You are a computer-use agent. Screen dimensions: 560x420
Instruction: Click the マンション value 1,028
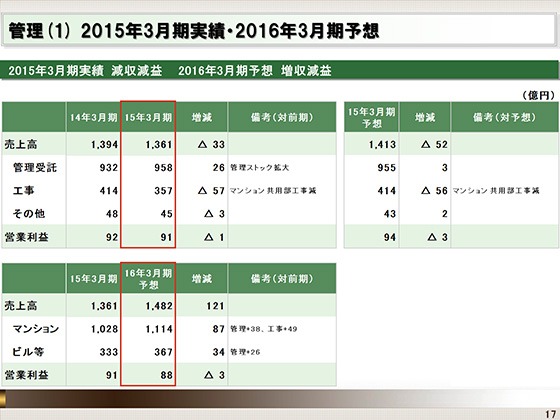[104, 329]
